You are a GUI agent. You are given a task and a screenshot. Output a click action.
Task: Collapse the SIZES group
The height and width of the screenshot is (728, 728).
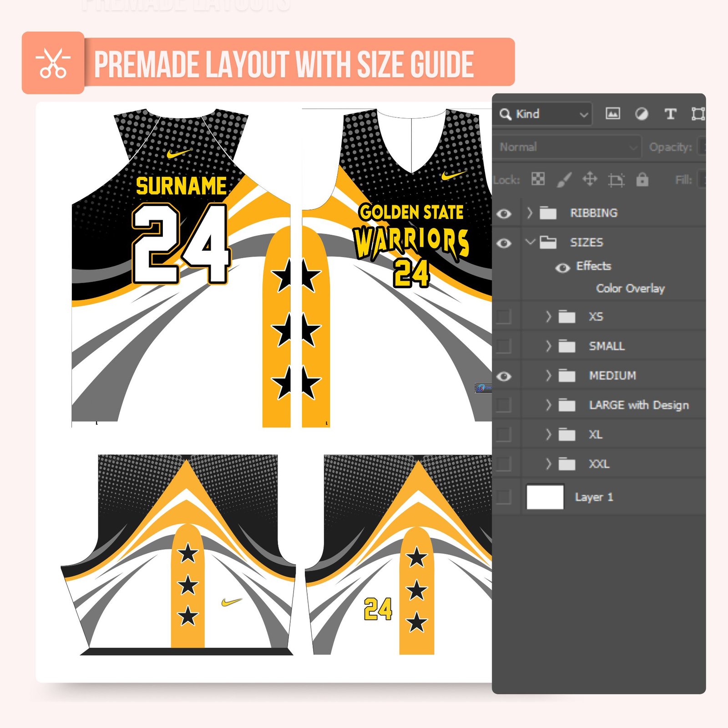pyautogui.click(x=530, y=242)
